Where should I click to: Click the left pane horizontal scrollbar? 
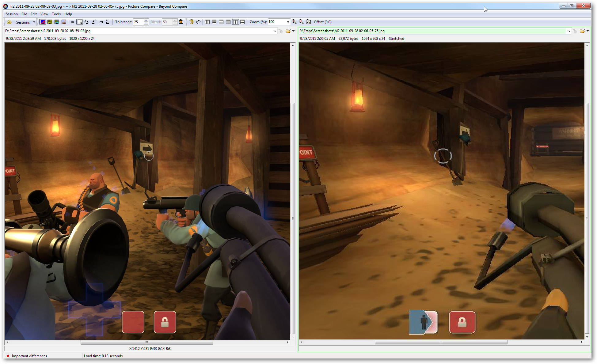click(x=146, y=342)
